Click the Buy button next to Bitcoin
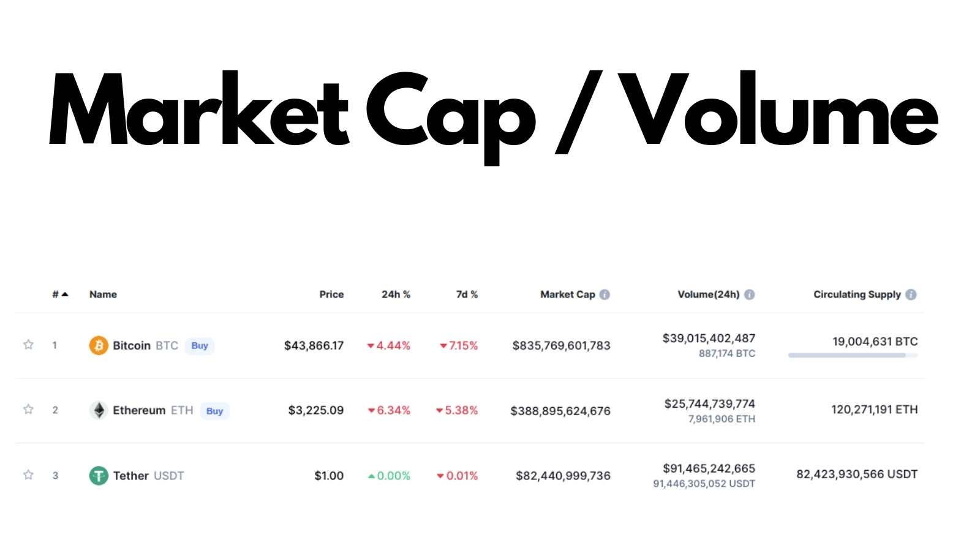The height and width of the screenshot is (551, 980). (x=200, y=346)
